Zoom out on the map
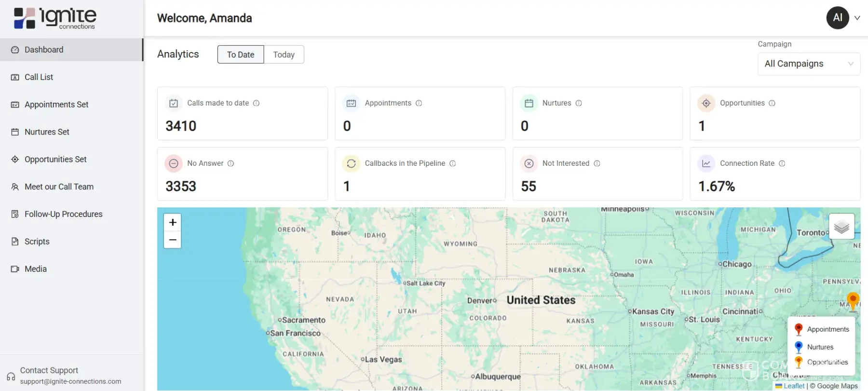Image resolution: width=868 pixels, height=391 pixels. [173, 240]
